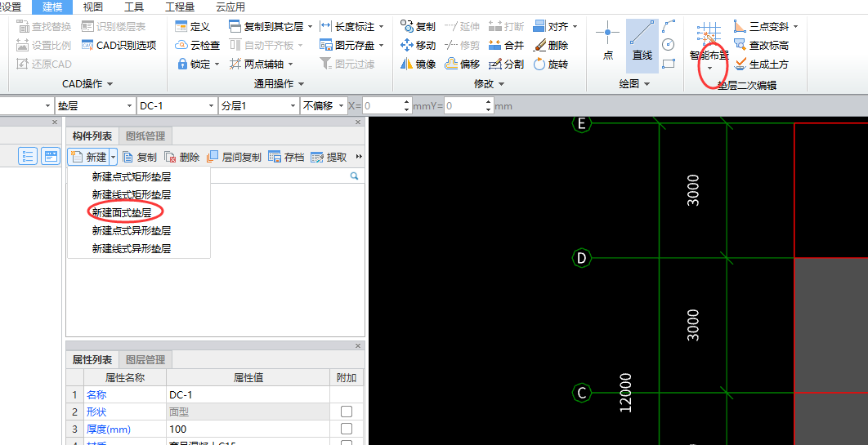Click 删除 in the 构件列表 toolbar
This screenshot has height=445, width=868.
pyautogui.click(x=182, y=157)
